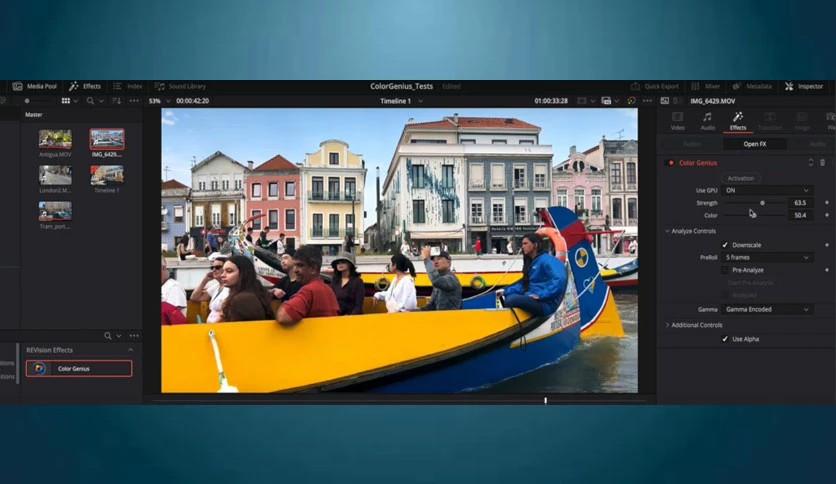Open the viewer three-dot options menu
The width and height of the screenshot is (836, 484).
(x=647, y=101)
